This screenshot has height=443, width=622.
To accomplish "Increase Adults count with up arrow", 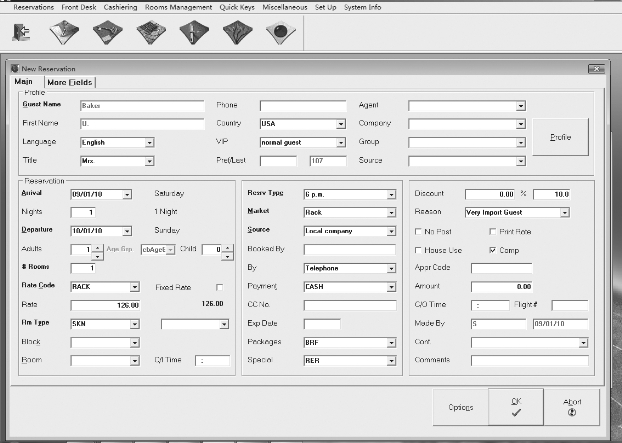I will [x=97, y=246].
